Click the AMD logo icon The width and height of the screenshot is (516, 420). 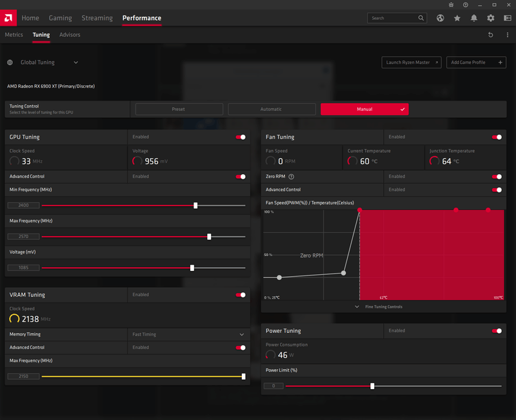point(8,17)
